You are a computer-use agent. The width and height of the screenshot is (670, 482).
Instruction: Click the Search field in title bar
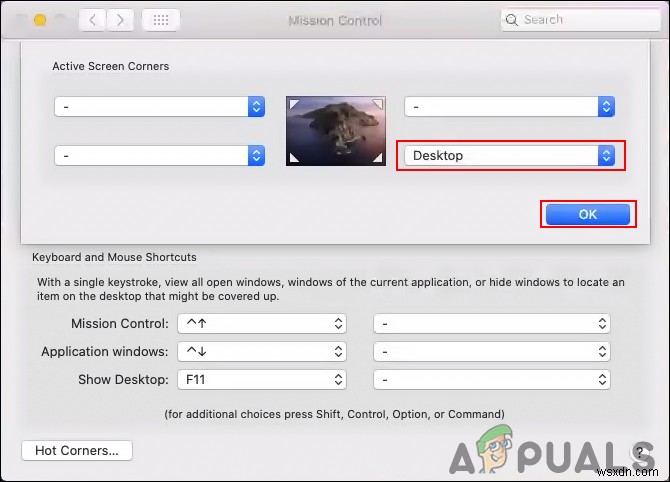[x=581, y=20]
